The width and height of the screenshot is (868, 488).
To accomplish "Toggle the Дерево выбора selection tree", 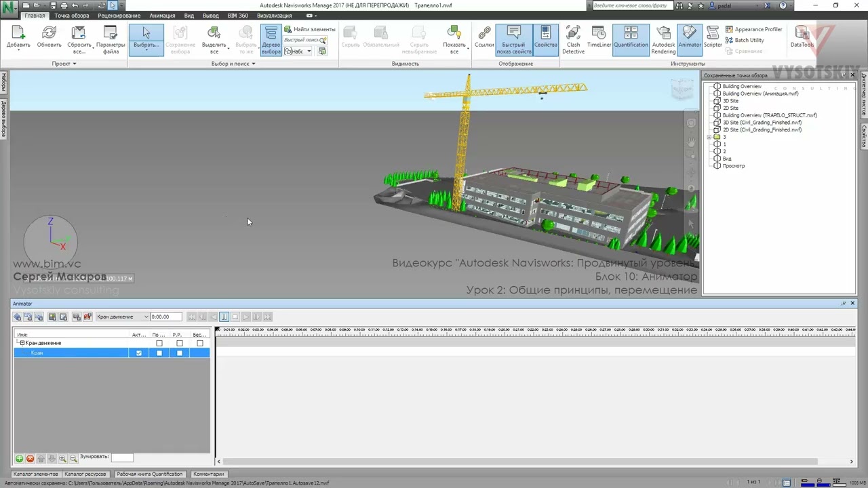I will 271,40.
